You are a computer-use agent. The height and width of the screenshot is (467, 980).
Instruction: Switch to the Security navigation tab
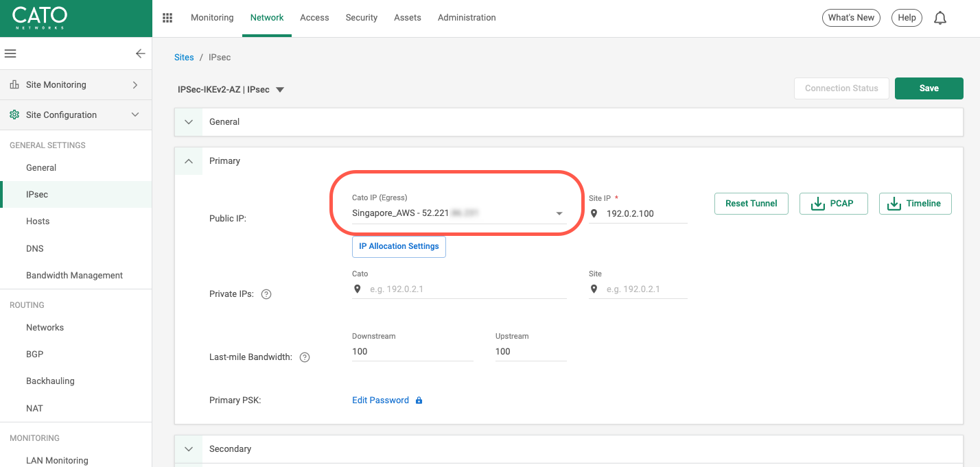point(361,17)
